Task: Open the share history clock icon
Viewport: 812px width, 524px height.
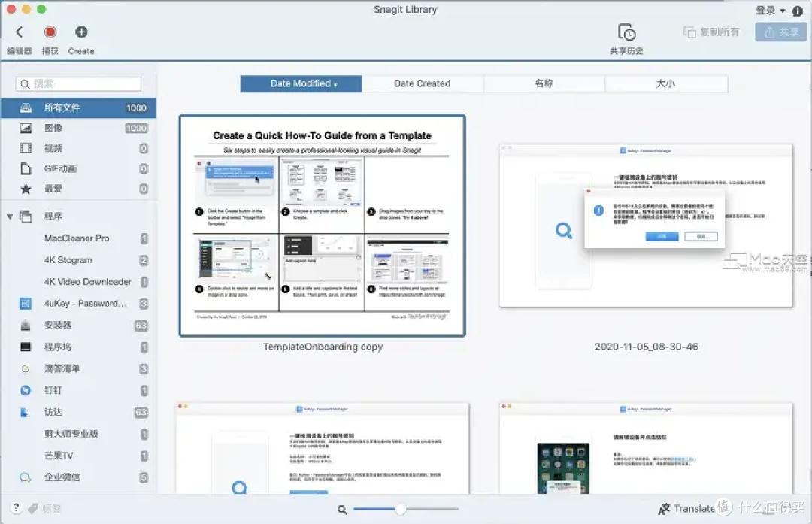Action: pyautogui.click(x=626, y=32)
